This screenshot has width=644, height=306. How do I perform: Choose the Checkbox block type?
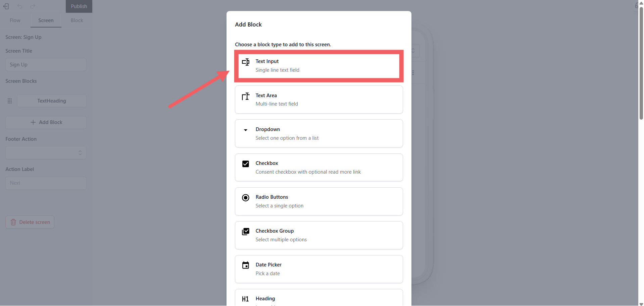(319, 167)
